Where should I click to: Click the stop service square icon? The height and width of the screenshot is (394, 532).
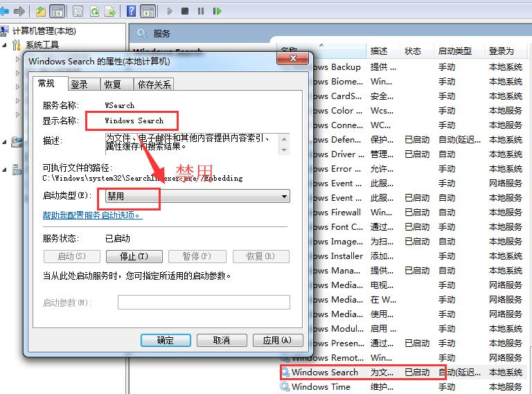(x=185, y=11)
